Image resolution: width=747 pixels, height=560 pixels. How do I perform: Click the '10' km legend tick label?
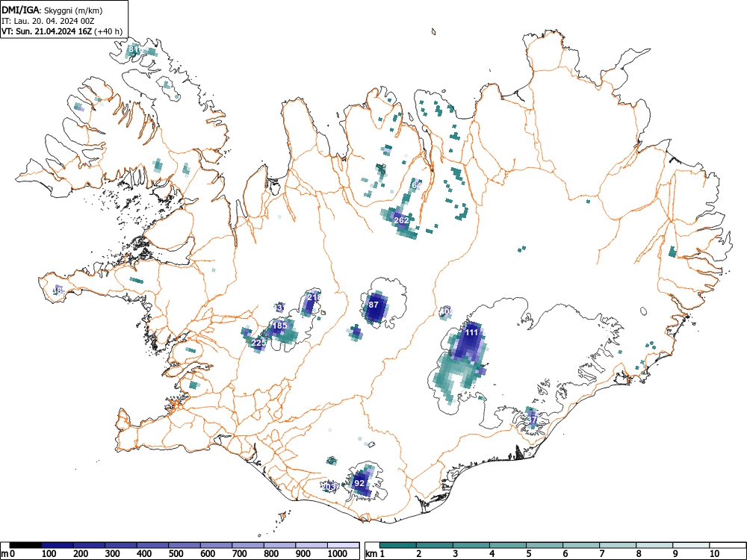(714, 554)
